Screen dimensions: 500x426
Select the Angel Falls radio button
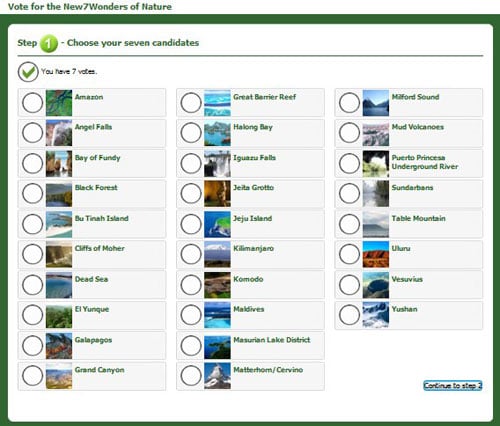pyautogui.click(x=32, y=133)
